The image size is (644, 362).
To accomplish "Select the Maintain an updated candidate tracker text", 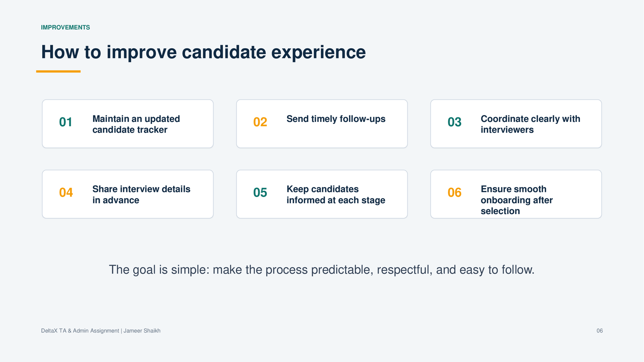I will (x=136, y=124).
